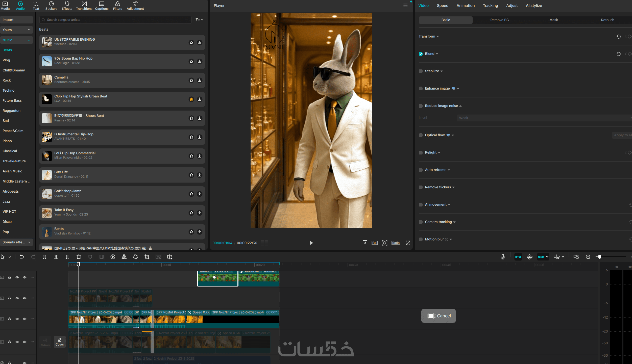
Task: Enable the Motion blur checkbox
Action: point(421,239)
